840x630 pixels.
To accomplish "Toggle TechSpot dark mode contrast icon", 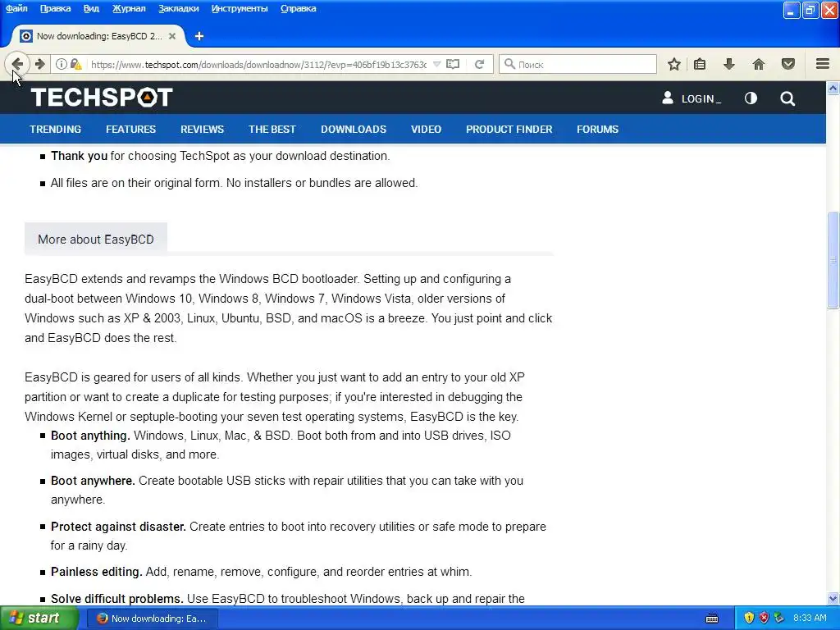I will coord(751,98).
